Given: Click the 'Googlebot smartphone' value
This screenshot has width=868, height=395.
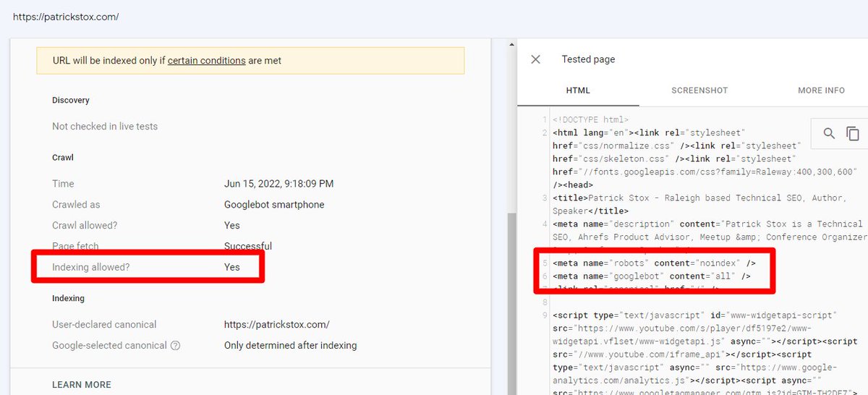Looking at the screenshot, I should [274, 205].
